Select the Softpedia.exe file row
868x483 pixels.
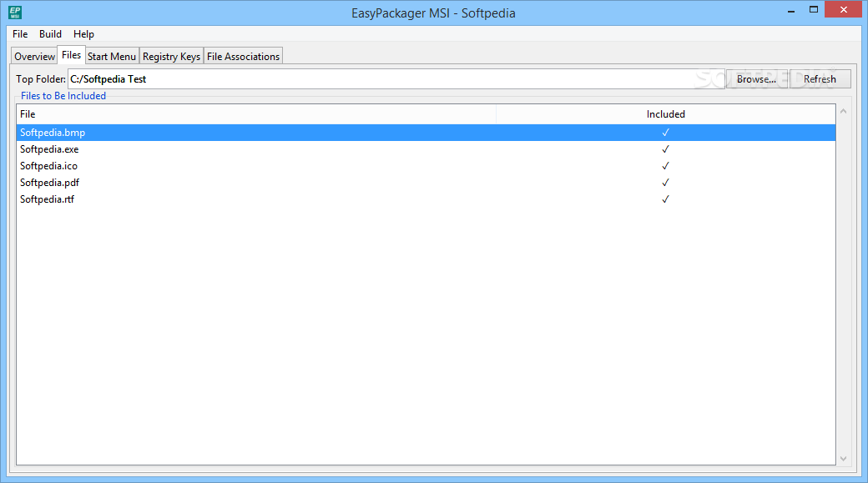pyautogui.click(x=426, y=149)
